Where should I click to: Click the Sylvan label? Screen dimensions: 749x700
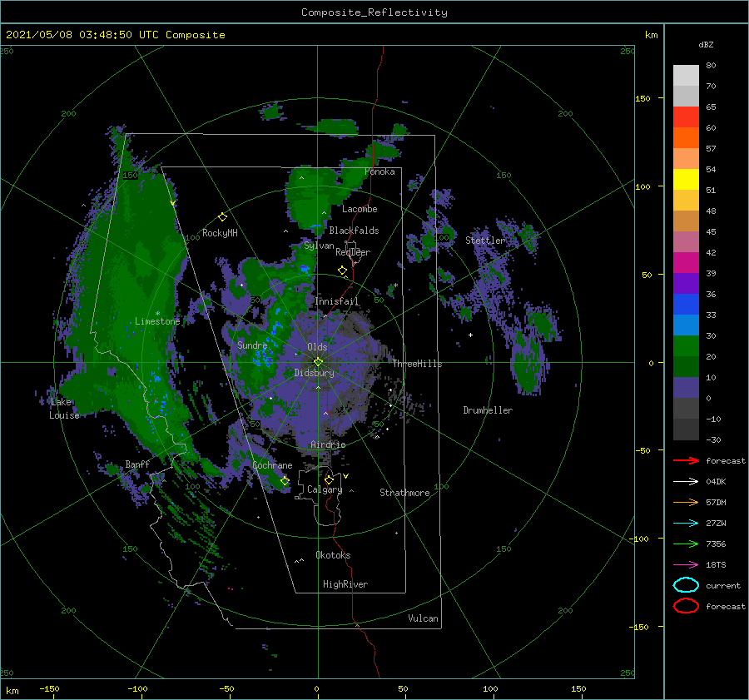(319, 246)
